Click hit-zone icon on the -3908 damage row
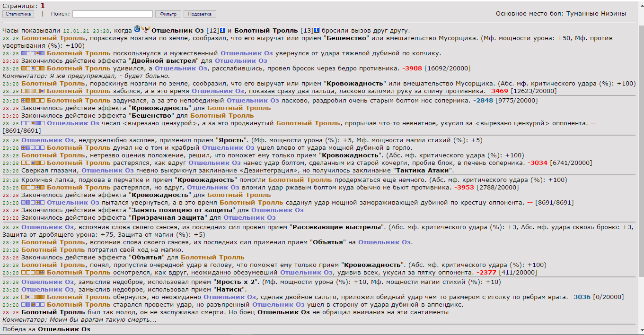The width and height of the screenshot is (644, 335). click(x=33, y=69)
